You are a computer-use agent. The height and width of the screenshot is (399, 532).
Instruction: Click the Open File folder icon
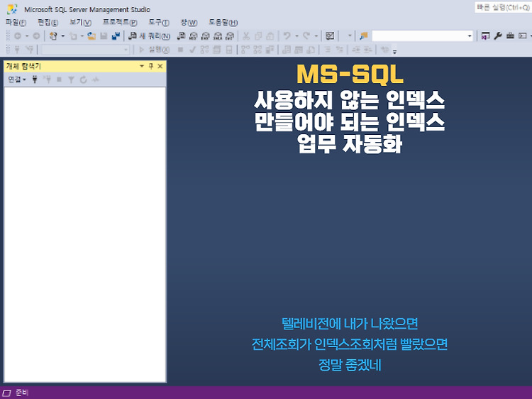92,35
